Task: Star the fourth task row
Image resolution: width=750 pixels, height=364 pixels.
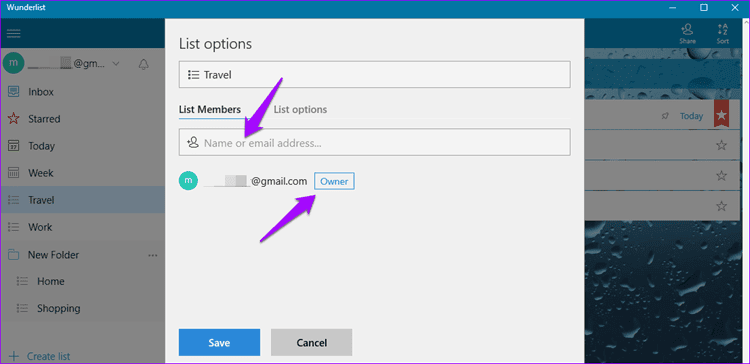Action: point(721,206)
